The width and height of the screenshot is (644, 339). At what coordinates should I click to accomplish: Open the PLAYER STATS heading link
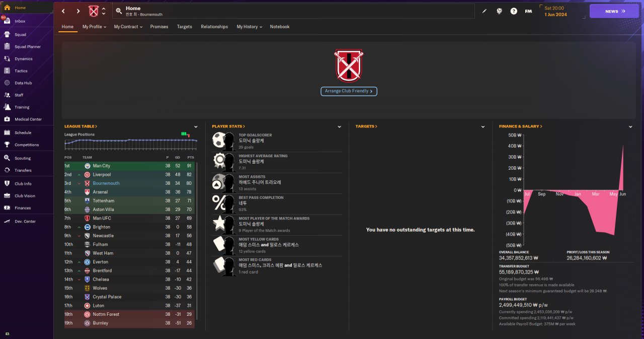228,126
